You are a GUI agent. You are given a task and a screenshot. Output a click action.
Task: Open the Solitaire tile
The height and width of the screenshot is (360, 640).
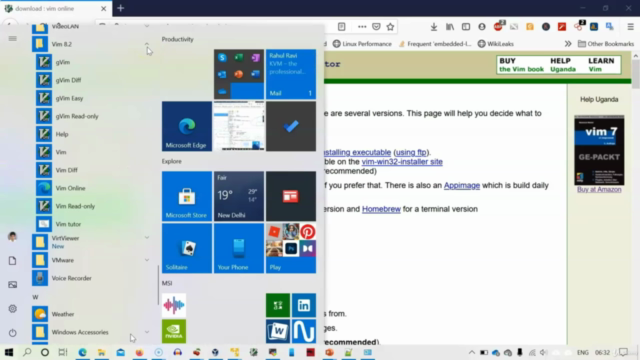click(x=187, y=248)
